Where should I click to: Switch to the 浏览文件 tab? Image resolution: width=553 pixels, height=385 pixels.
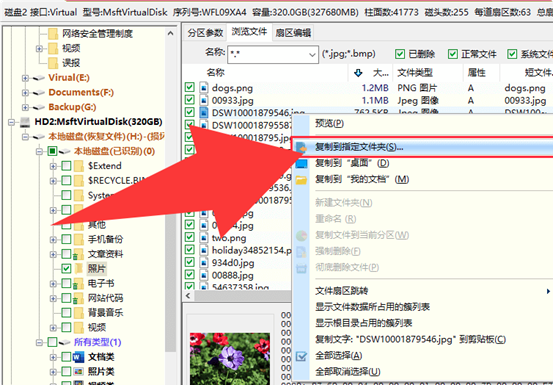[x=249, y=32]
